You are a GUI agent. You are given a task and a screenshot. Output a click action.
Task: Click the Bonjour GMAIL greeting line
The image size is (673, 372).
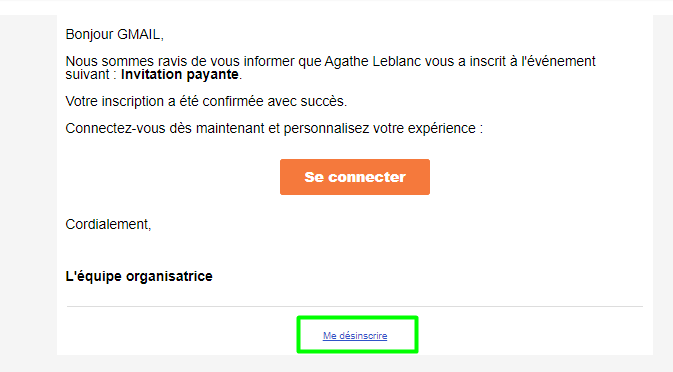(115, 34)
